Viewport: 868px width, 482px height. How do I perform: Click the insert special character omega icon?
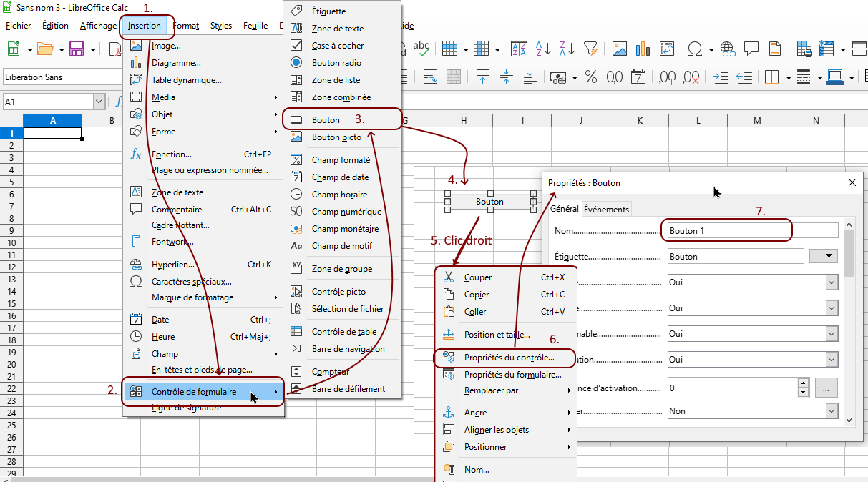[x=694, y=49]
